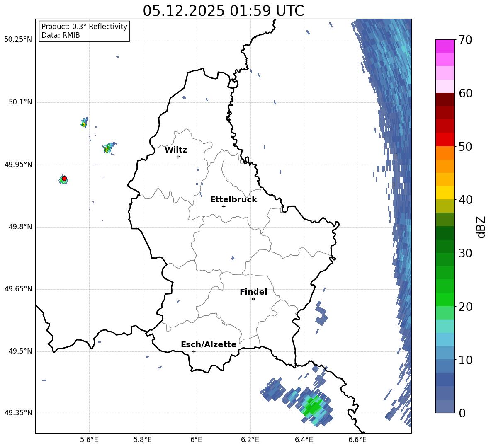Click the colorbar value 60
491x448 pixels.
click(465, 93)
